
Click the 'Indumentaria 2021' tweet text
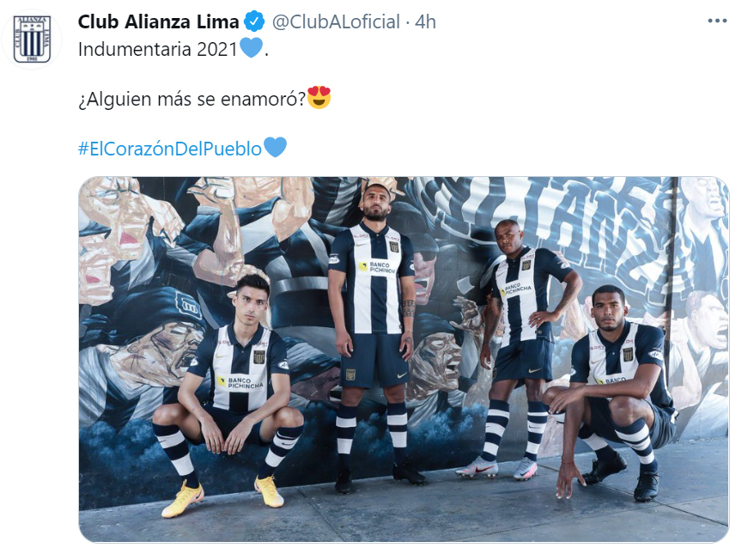(157, 49)
